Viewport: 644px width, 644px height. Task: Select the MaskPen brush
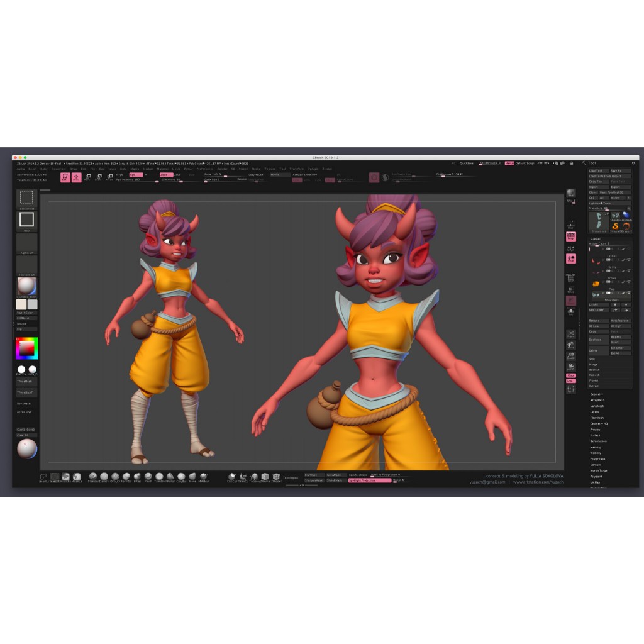click(65, 477)
